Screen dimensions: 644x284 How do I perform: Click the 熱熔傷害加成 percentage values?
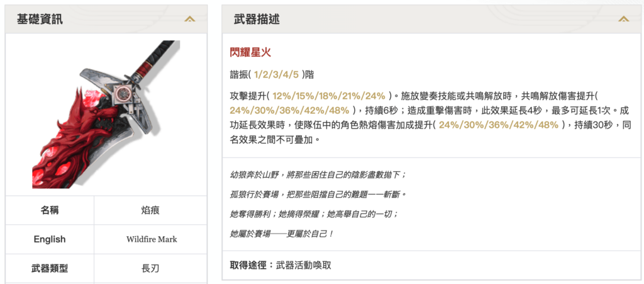(x=499, y=125)
